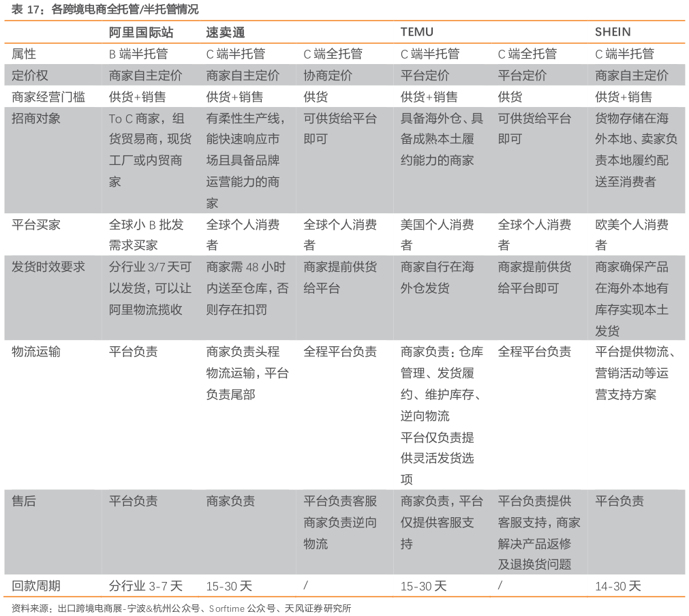
Task: Select the 售后 row label
Action: (25, 501)
